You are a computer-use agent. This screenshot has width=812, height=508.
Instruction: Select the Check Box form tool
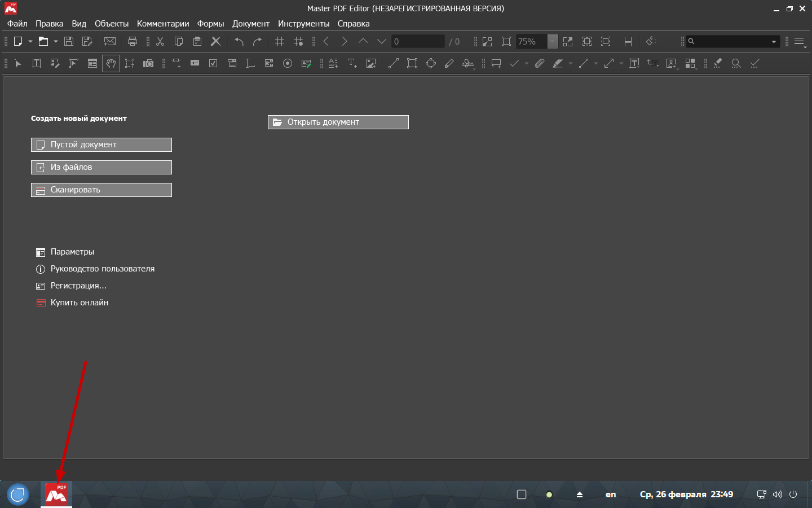pos(213,63)
